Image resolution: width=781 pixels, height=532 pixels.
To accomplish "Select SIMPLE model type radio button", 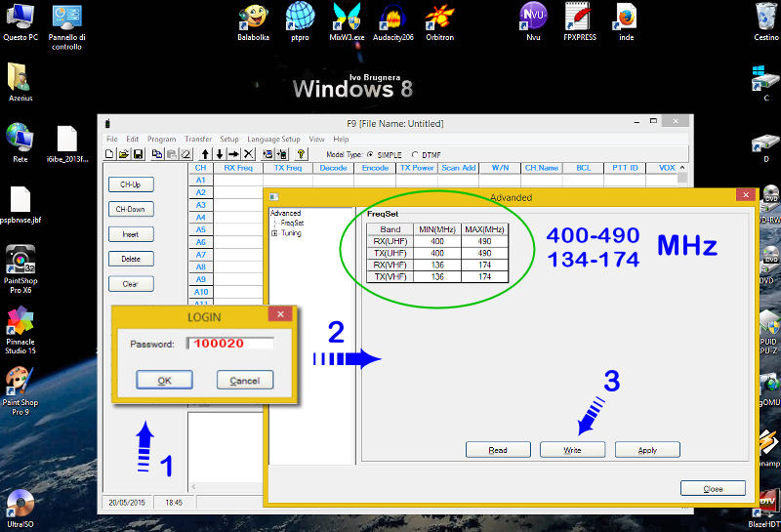I will pyautogui.click(x=370, y=155).
